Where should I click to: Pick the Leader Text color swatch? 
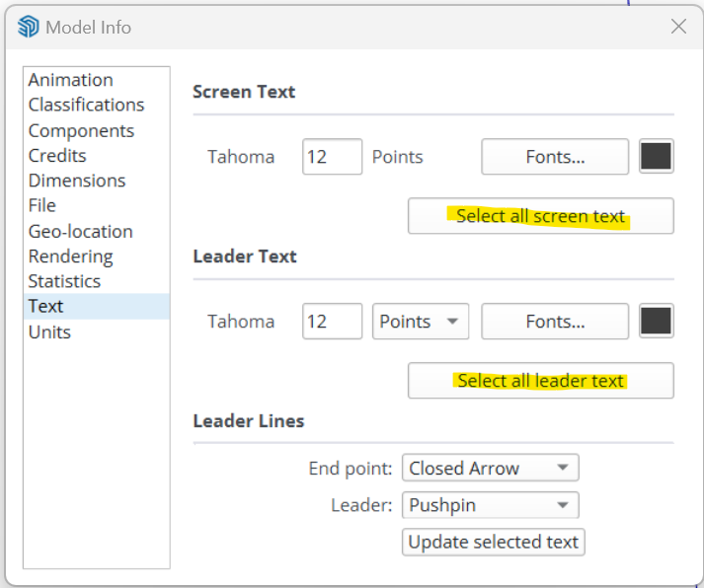pos(656,321)
